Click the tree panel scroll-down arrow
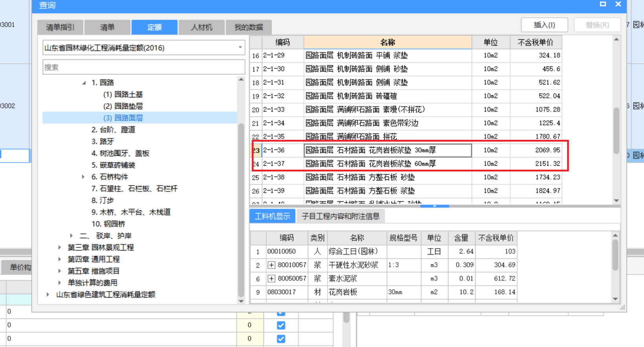 241,301
